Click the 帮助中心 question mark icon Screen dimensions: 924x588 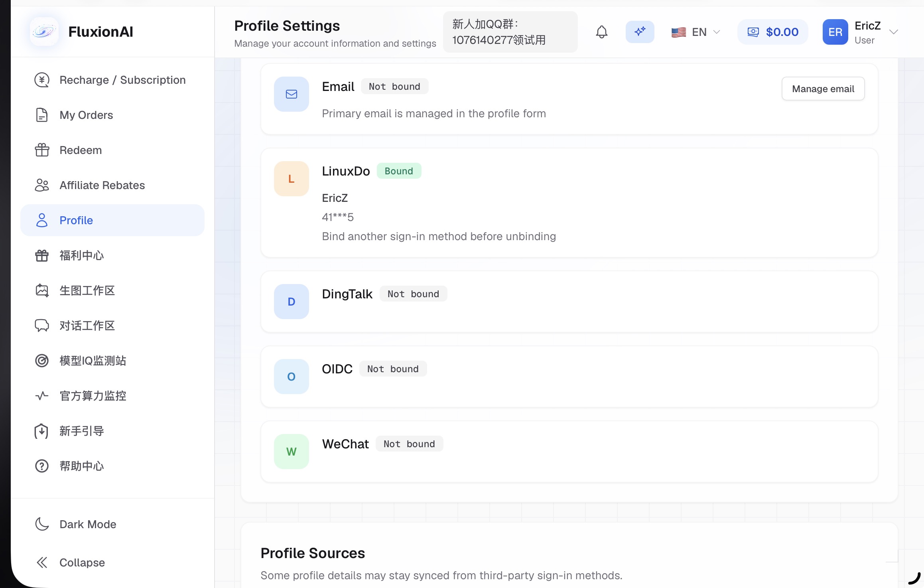[42, 466]
